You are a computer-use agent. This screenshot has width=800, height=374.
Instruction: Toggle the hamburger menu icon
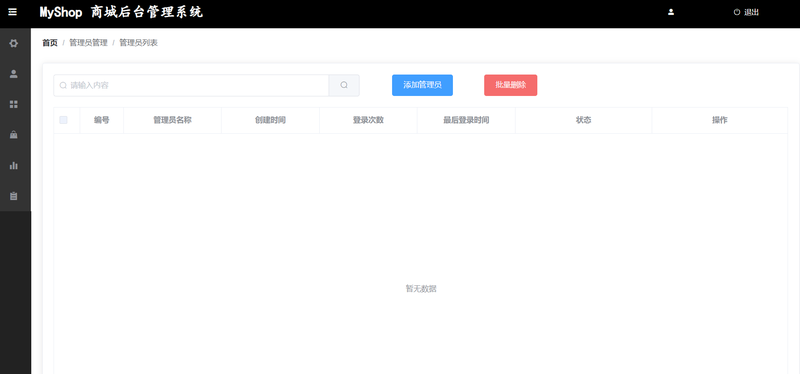click(13, 12)
